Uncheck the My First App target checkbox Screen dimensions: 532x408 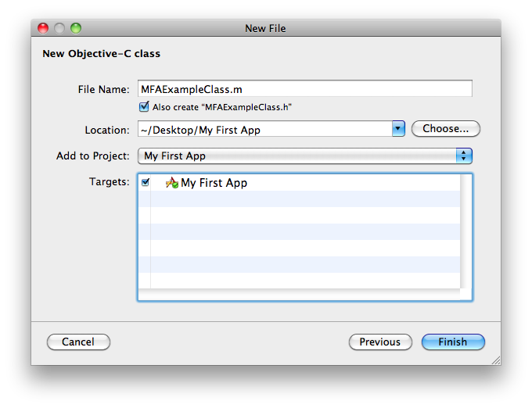(146, 183)
